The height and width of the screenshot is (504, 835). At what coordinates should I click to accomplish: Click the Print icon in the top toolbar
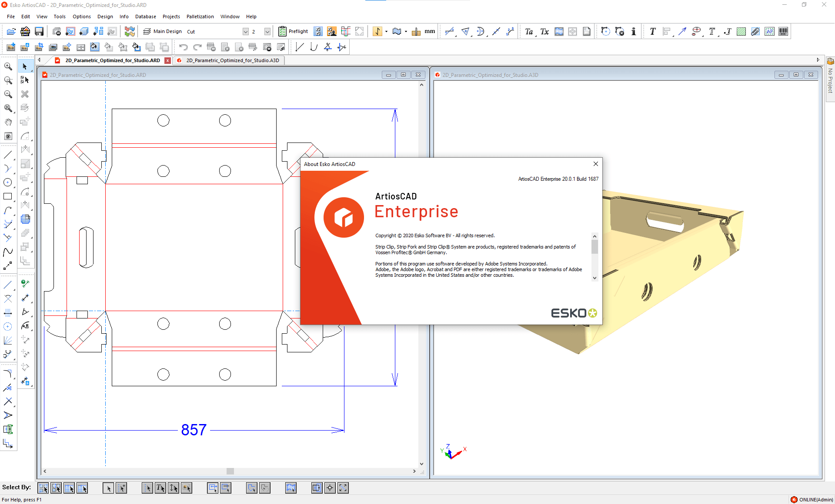point(25,31)
